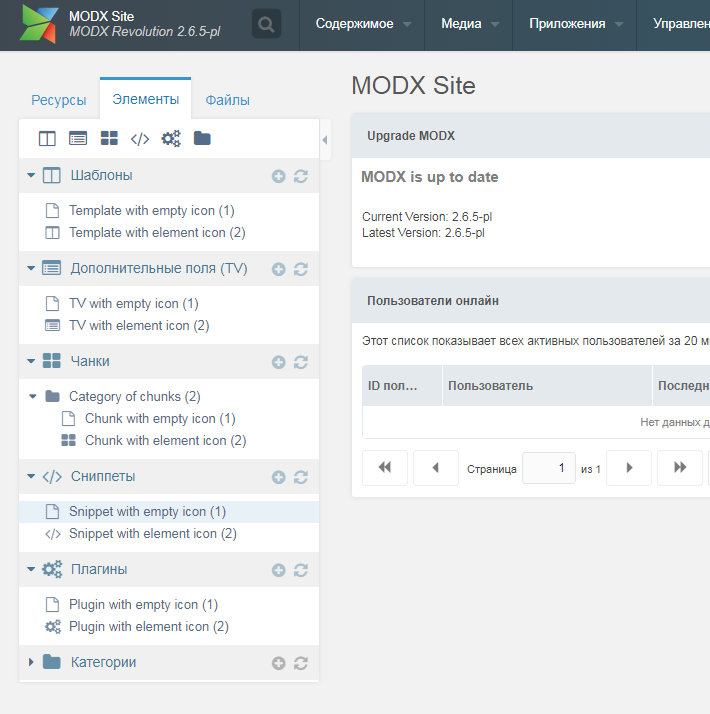Refresh the Категории section
The height and width of the screenshot is (714, 710).
tap(301, 663)
